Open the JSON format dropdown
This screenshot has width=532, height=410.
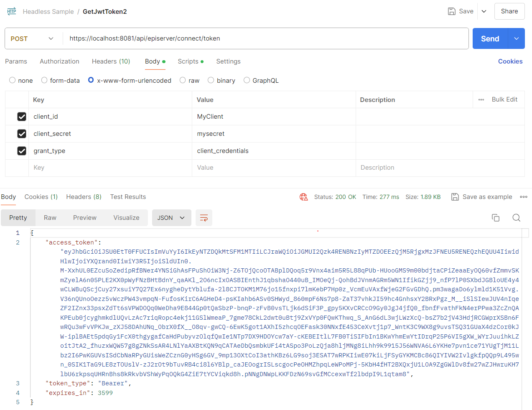point(171,218)
